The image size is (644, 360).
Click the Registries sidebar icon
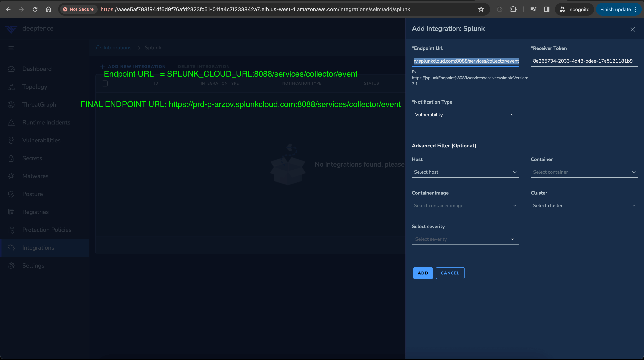11,212
